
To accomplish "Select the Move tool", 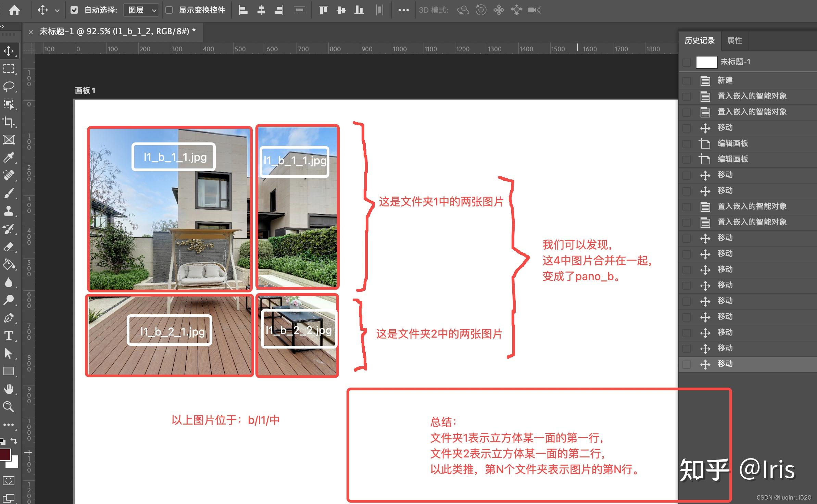I will coord(9,50).
